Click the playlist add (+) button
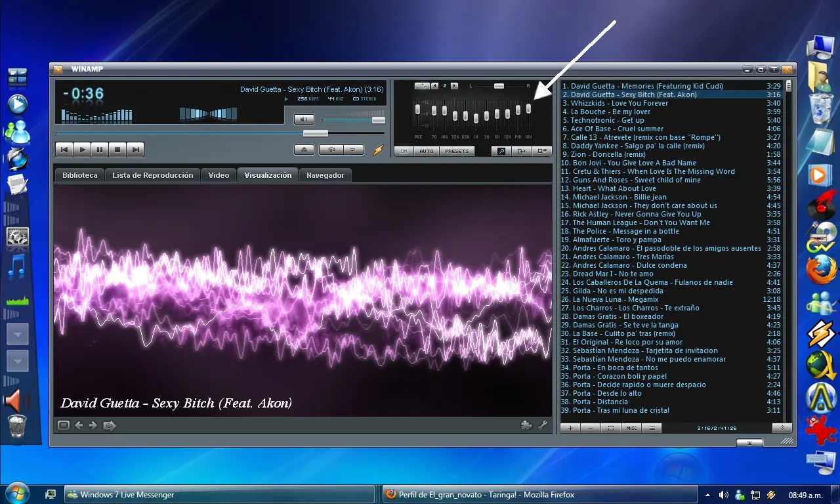The width and height of the screenshot is (840, 504). (570, 428)
